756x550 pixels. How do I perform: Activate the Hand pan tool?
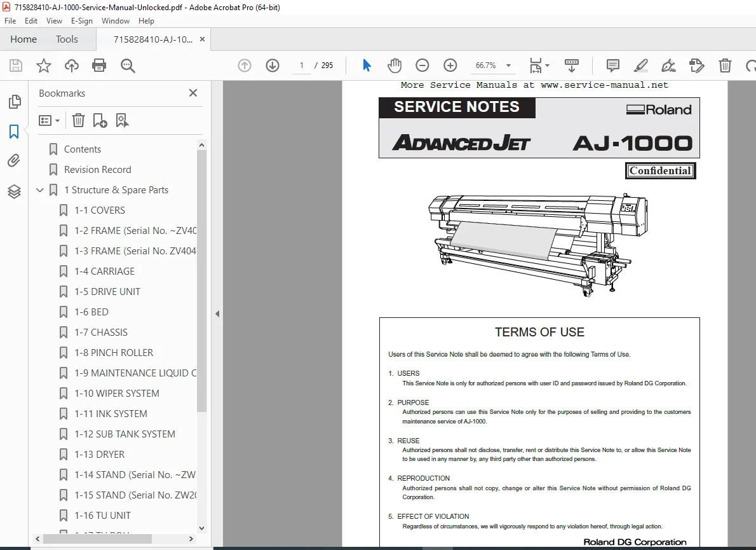395,65
